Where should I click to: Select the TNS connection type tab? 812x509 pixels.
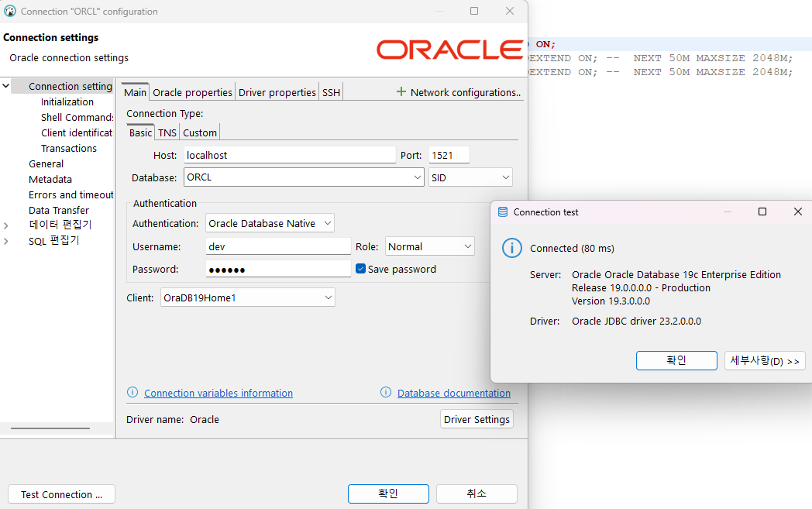tap(167, 132)
